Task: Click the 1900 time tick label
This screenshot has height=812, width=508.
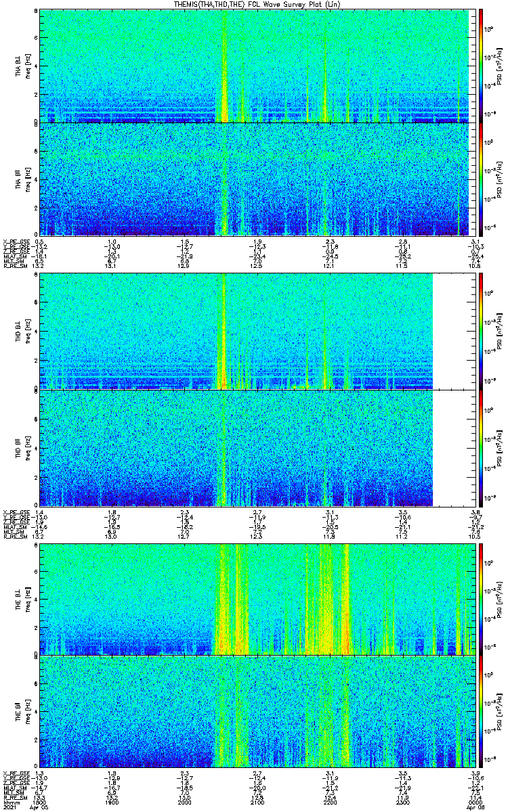Action: point(111,803)
